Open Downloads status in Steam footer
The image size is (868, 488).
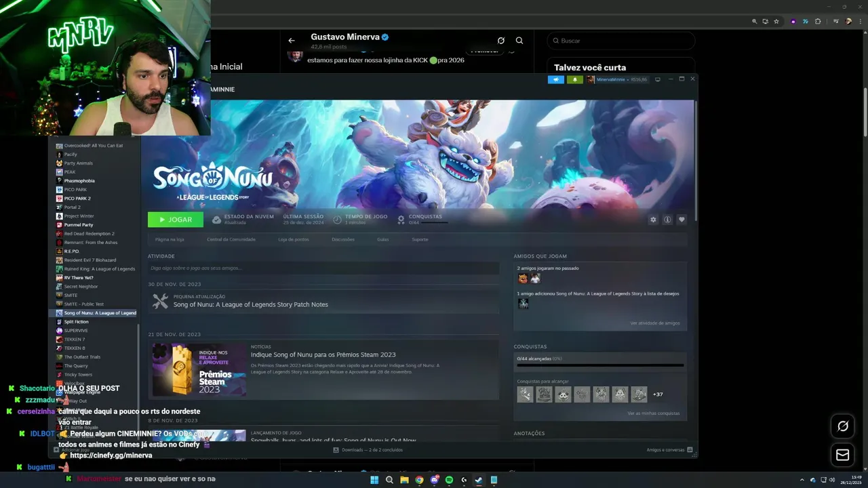(368, 450)
